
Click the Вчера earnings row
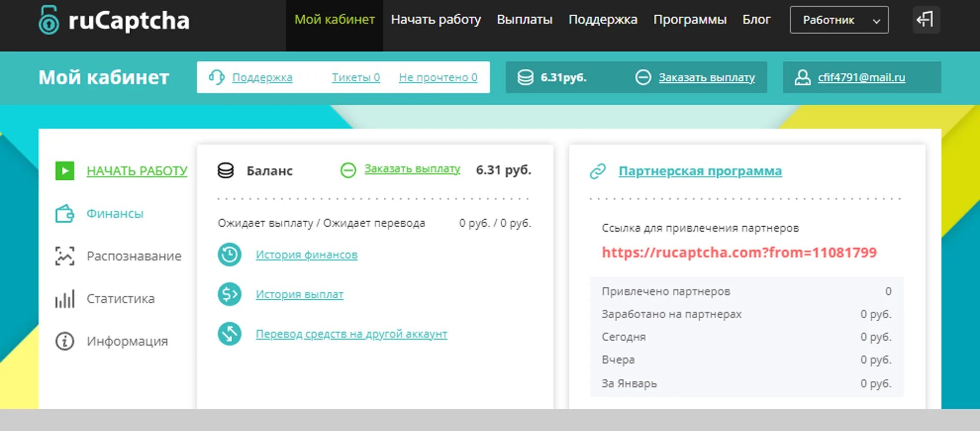click(x=746, y=360)
